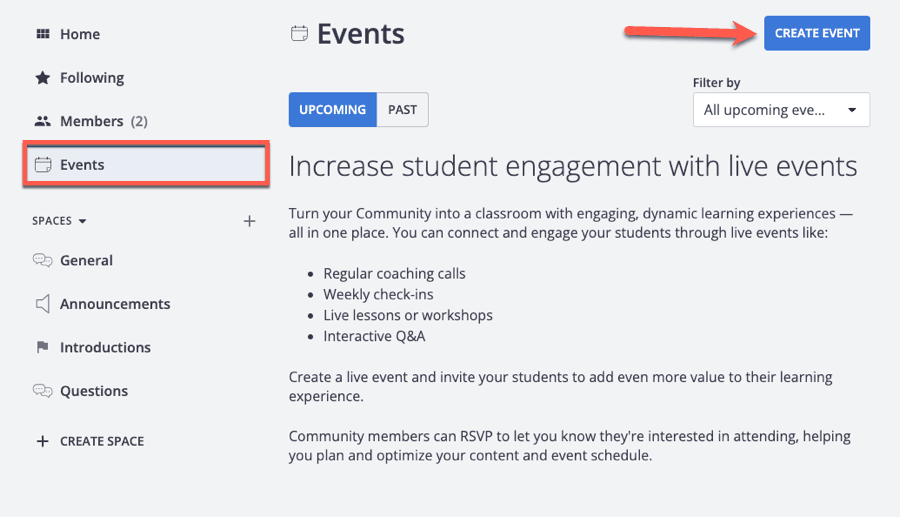Select the Upcoming events tab
Viewport: 900px width, 517px height.
[332, 110]
